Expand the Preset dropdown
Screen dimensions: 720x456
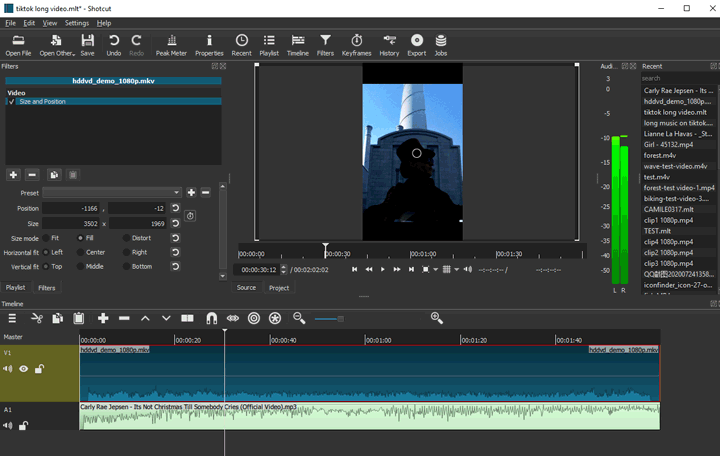tap(176, 192)
